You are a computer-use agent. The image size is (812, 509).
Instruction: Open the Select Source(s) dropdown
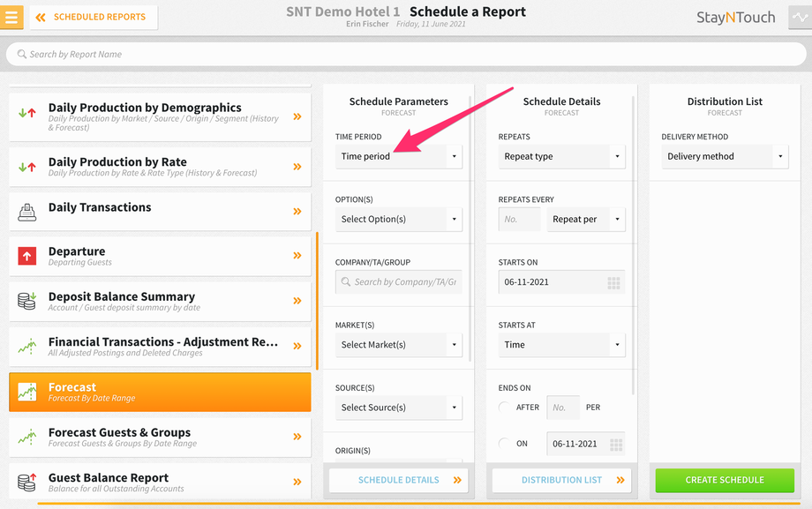398,408
